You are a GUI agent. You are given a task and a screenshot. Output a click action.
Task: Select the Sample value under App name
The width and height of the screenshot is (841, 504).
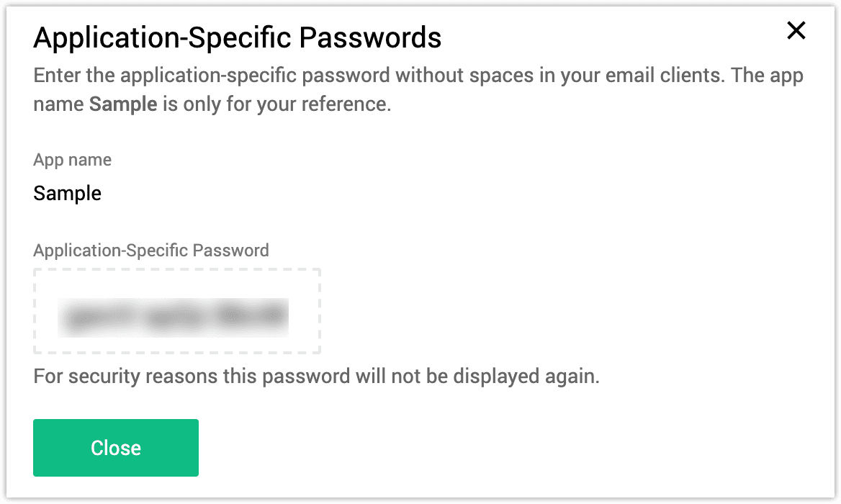click(67, 194)
